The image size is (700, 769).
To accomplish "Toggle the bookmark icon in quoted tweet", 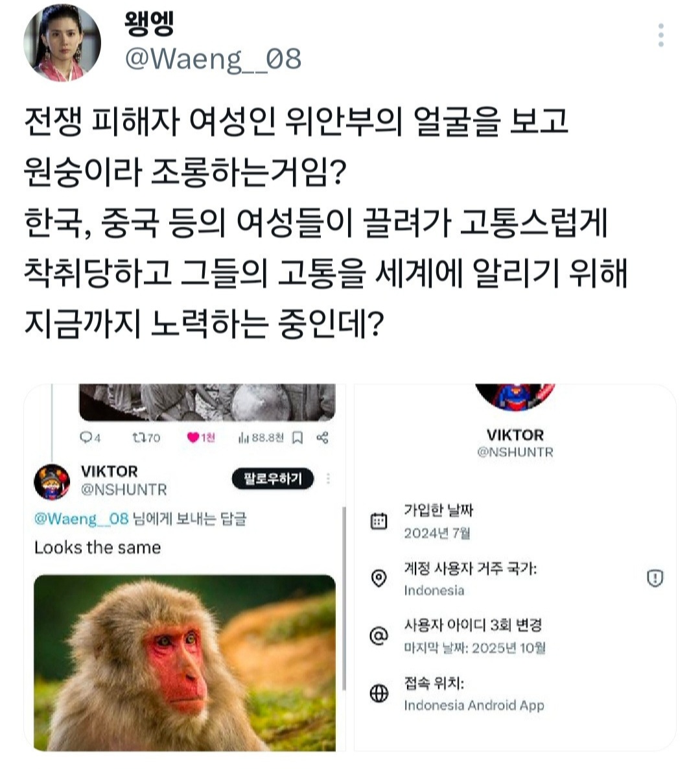I will click(297, 438).
